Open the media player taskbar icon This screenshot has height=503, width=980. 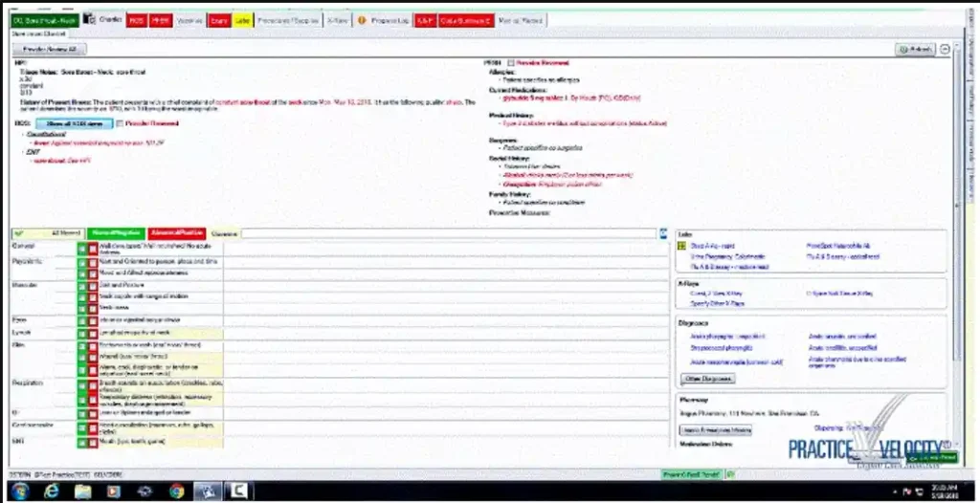click(x=114, y=492)
